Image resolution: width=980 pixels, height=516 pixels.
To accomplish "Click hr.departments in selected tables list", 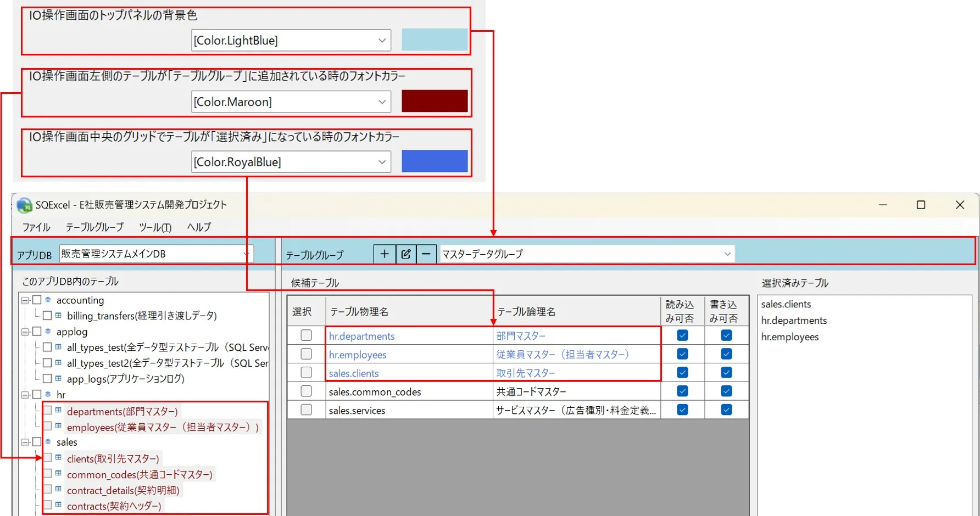I will point(794,321).
